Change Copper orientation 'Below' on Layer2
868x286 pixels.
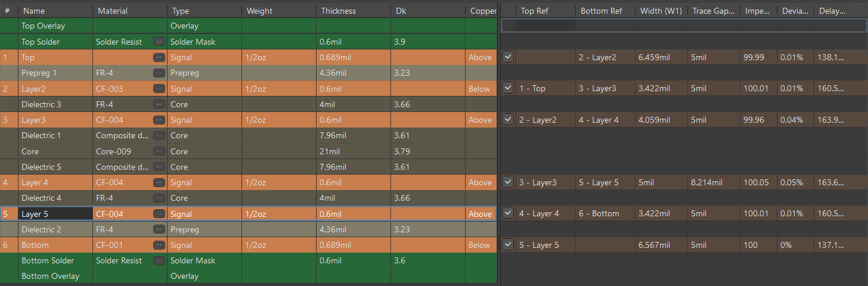click(x=480, y=89)
